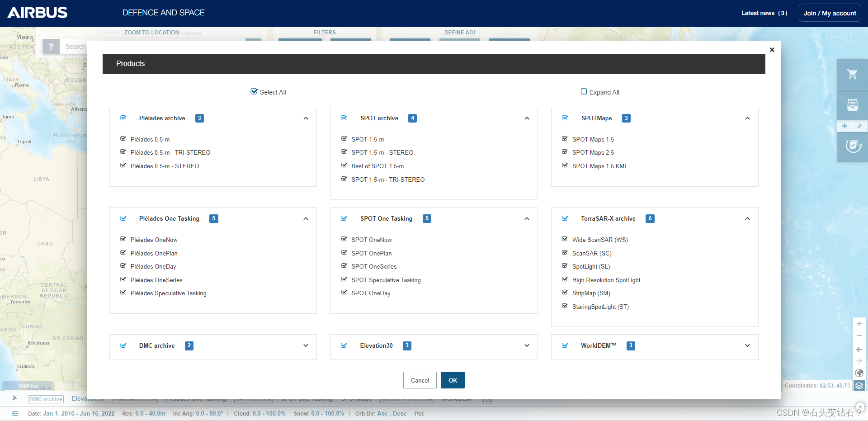Expand the DMC archive section
The image size is (868, 421).
[x=306, y=345]
